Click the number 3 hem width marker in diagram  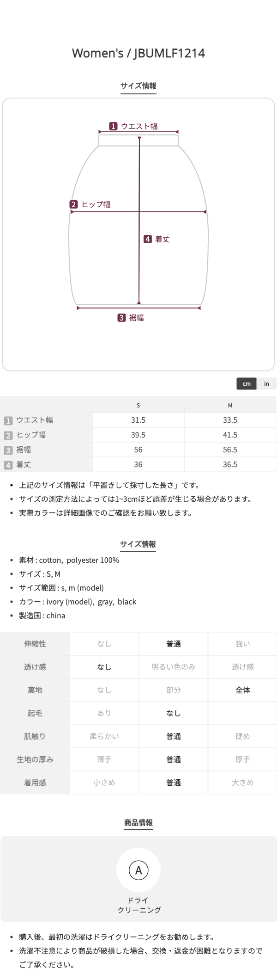(121, 318)
